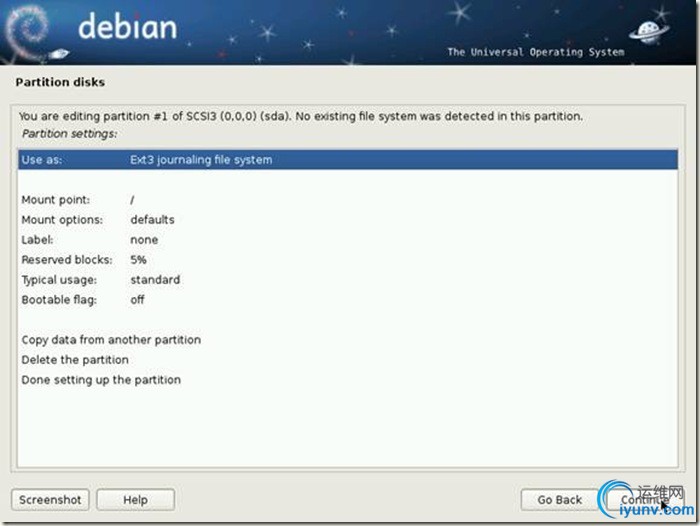This screenshot has width=700, height=526.
Task: Select the 'Typical usage: standard' option
Action: tap(348, 280)
